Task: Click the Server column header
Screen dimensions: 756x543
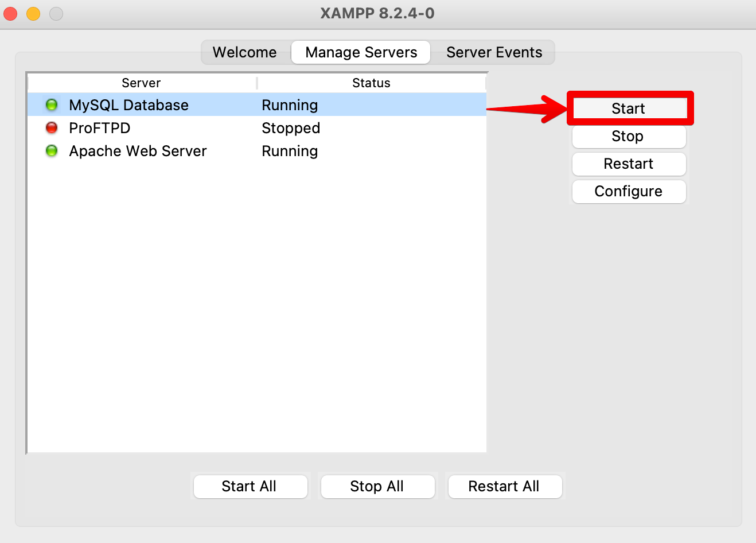Action: (142, 83)
